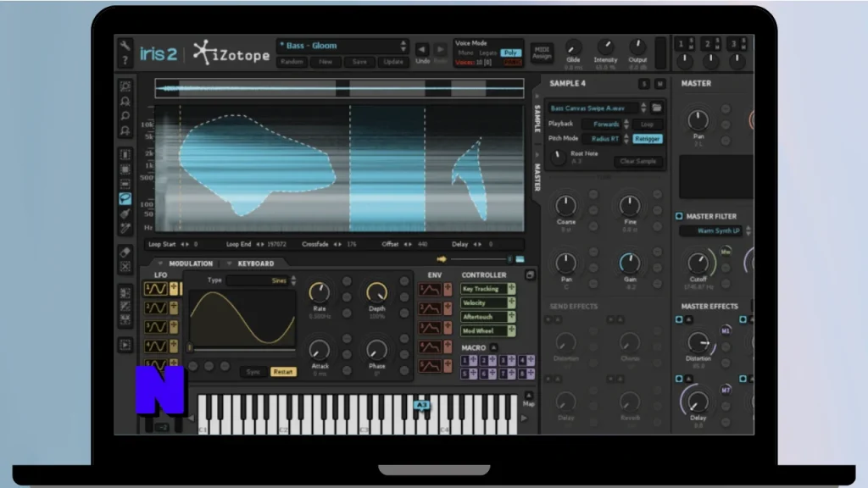Click the A3 root key marker

point(422,405)
